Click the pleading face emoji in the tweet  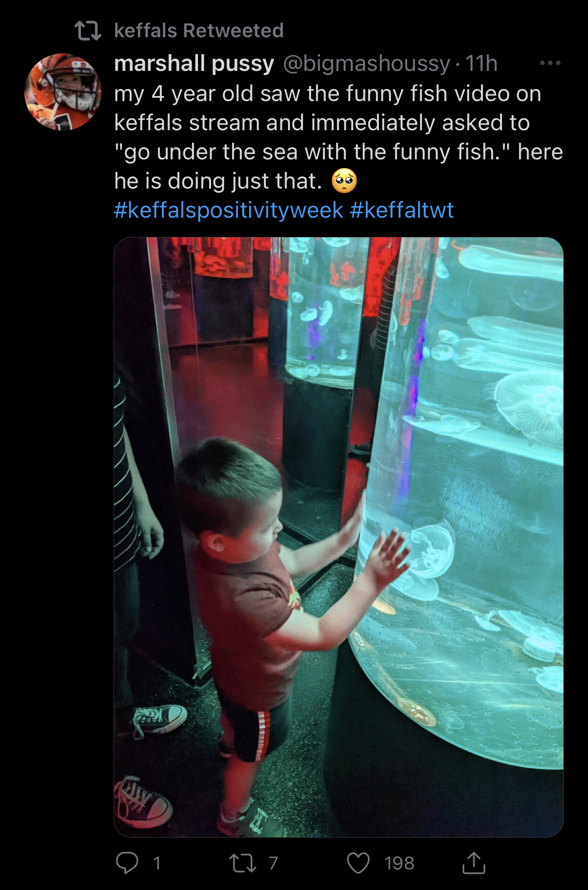coord(344,181)
